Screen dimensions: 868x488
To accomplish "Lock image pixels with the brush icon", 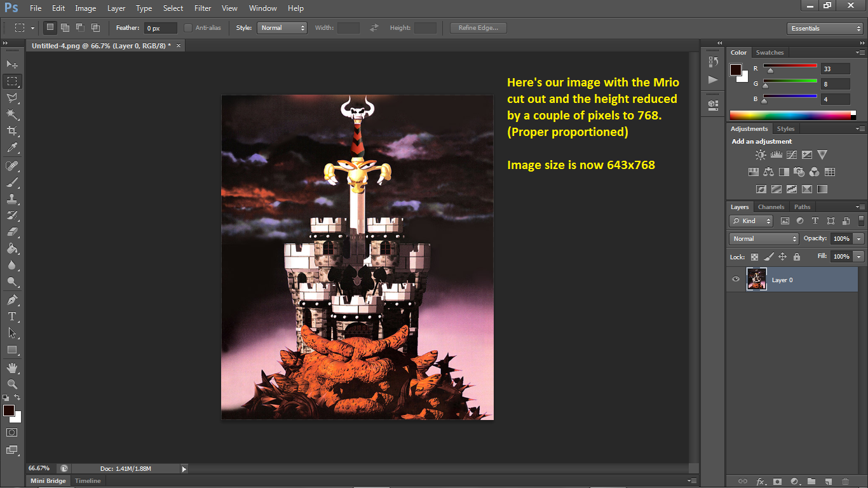I will pyautogui.click(x=768, y=257).
